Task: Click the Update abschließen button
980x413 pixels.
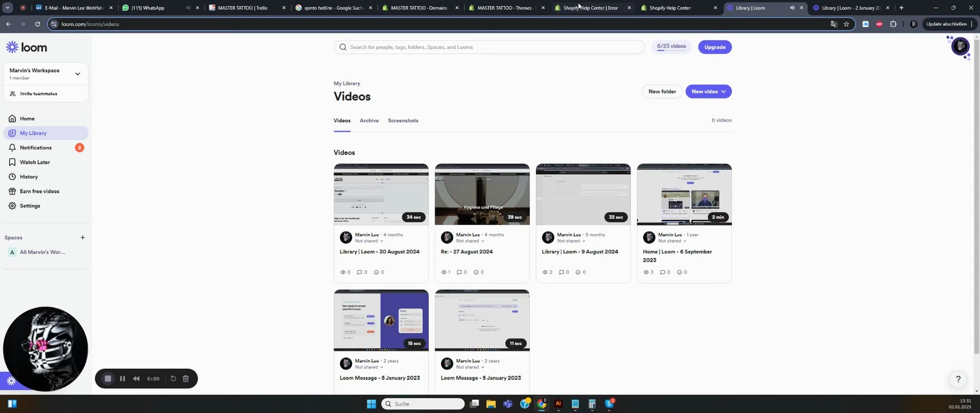Action: point(947,24)
